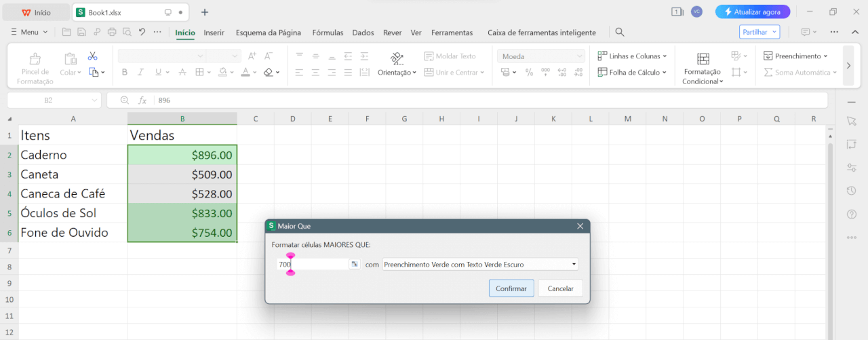Viewport: 868px width, 340px height.
Task: Switch to the Inserir tab
Action: tap(214, 33)
